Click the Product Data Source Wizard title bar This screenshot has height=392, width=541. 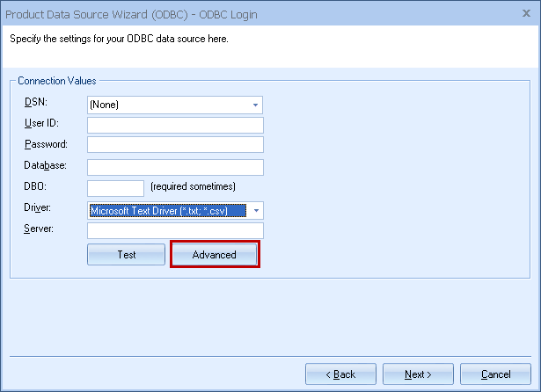(x=220, y=11)
